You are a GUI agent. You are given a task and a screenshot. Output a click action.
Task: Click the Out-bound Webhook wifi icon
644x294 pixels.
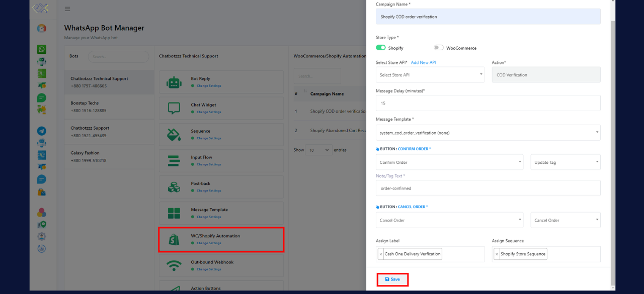174,265
